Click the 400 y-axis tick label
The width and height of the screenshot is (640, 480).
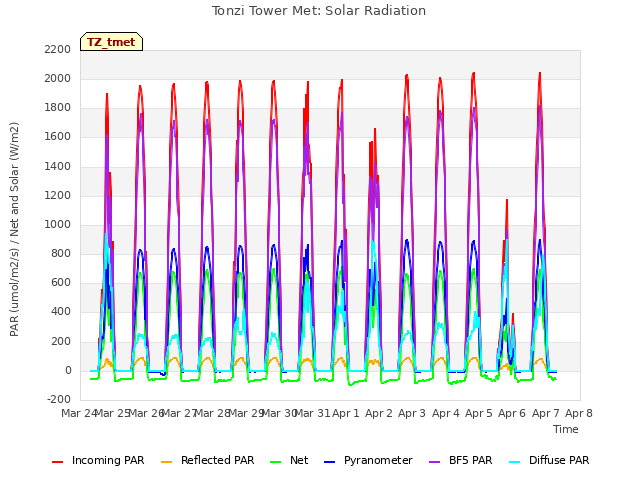click(x=61, y=312)
